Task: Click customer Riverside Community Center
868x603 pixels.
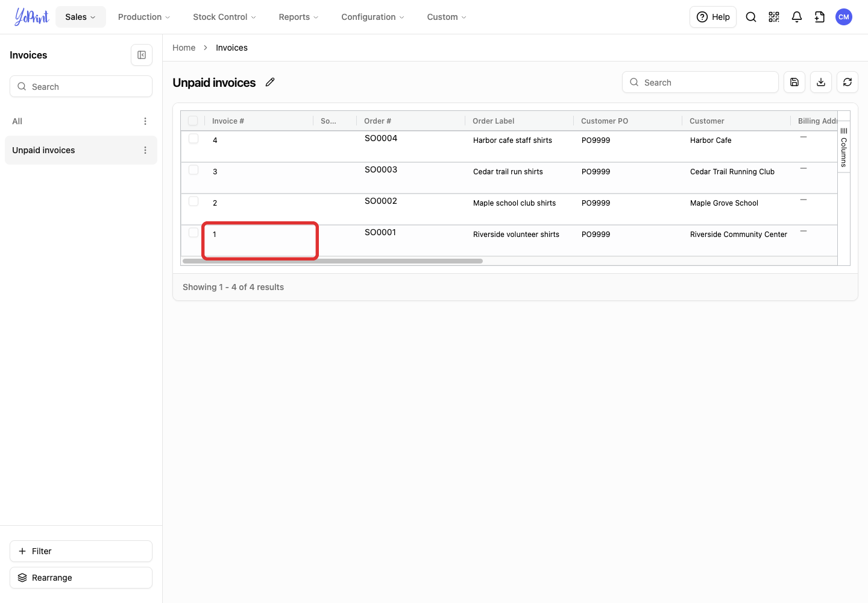Action: pos(738,235)
